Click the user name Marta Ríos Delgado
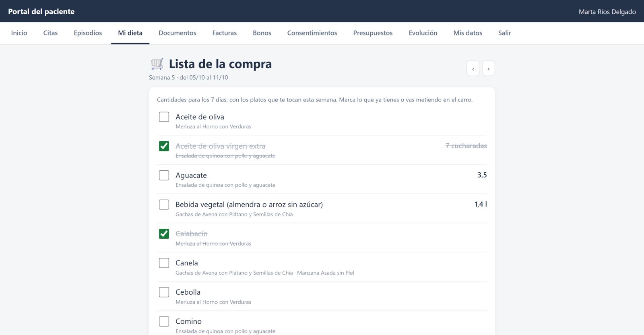 coord(607,12)
